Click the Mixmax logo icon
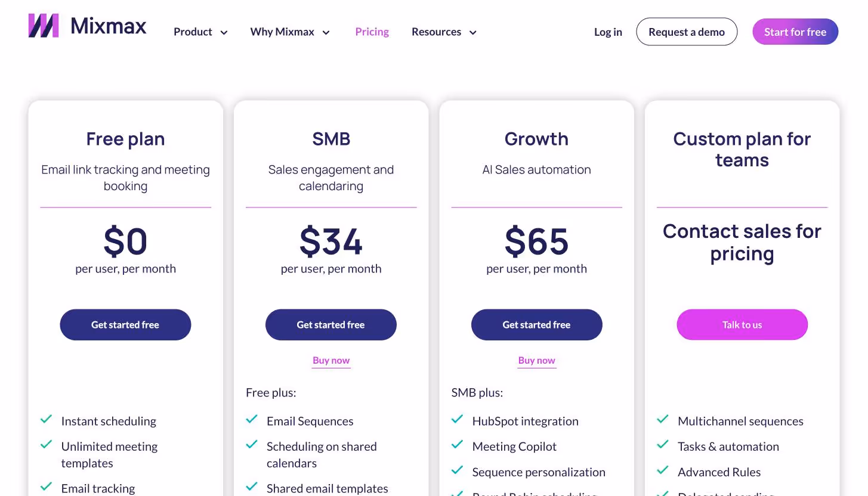The width and height of the screenshot is (868, 496). click(42, 25)
